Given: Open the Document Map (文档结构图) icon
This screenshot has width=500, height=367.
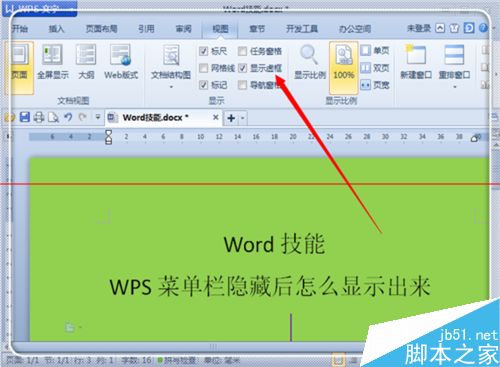Looking at the screenshot, I should coord(171,63).
